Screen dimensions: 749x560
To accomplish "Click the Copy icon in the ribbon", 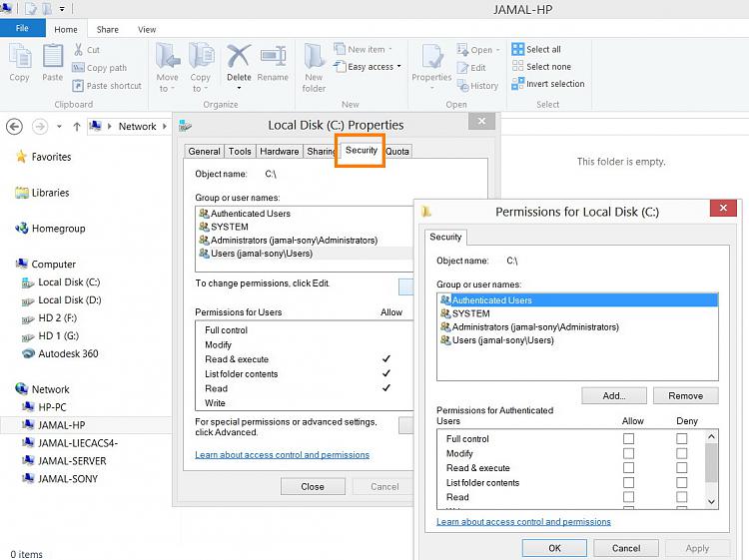I will pos(20,56).
